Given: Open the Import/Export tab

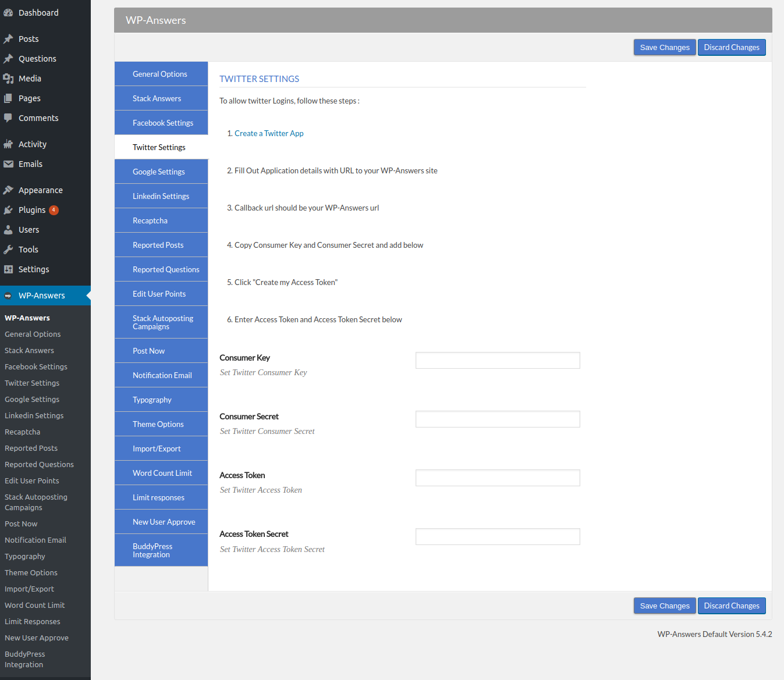Looking at the screenshot, I should click(x=161, y=448).
